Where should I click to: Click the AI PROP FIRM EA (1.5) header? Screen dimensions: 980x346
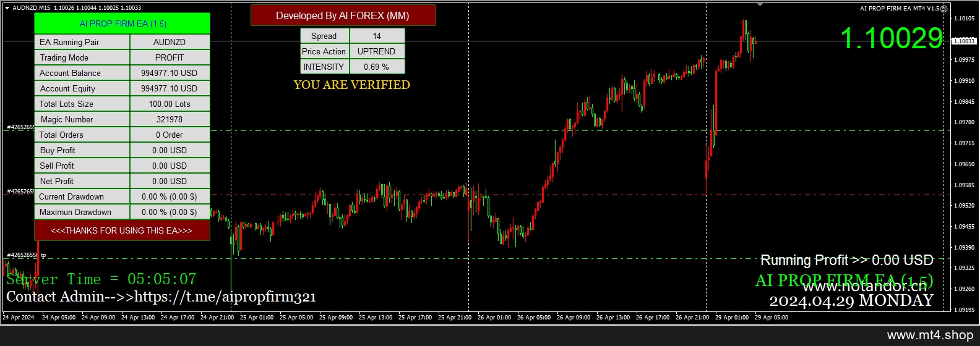point(123,23)
